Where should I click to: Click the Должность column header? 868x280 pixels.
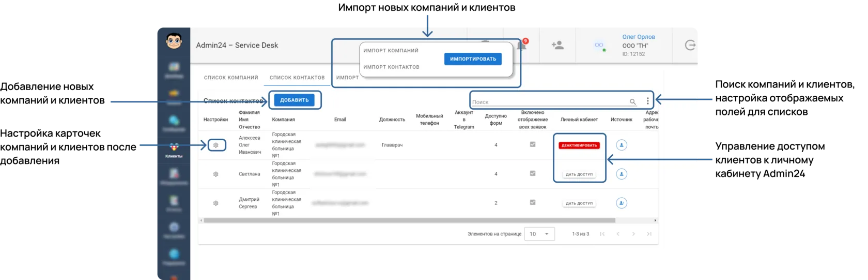tap(392, 120)
